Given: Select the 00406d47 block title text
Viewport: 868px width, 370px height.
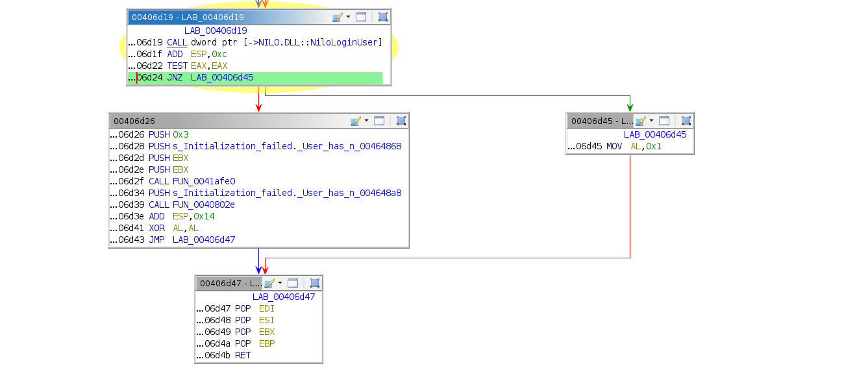Looking at the screenshot, I should click(x=230, y=284).
